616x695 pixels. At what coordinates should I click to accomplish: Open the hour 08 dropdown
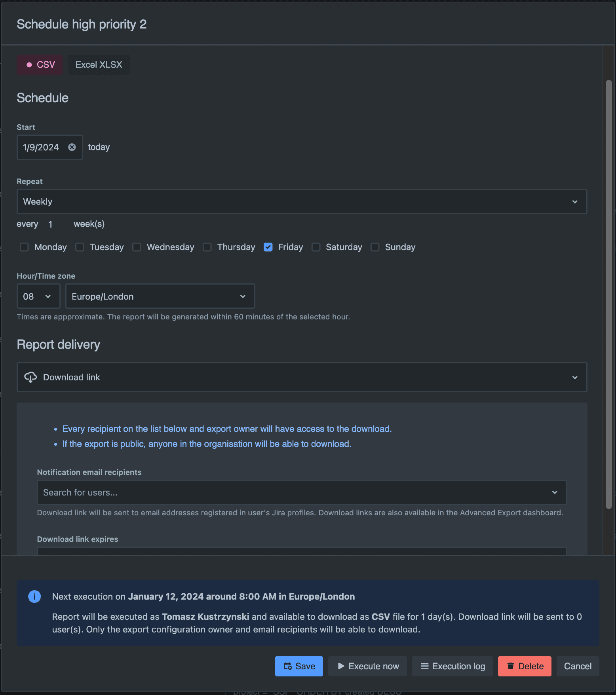point(38,296)
